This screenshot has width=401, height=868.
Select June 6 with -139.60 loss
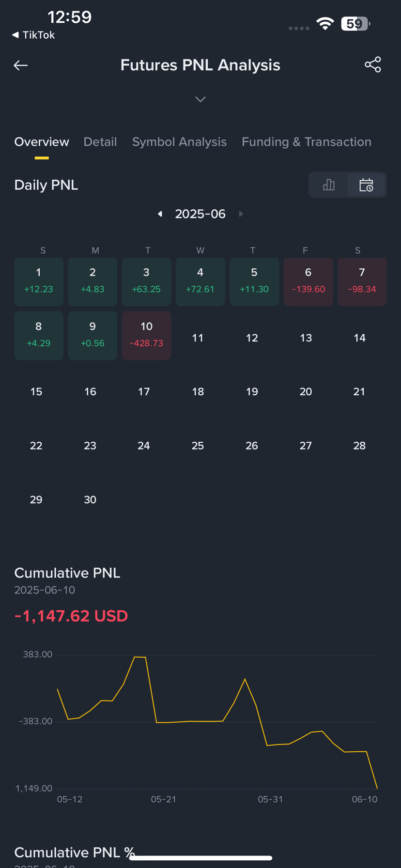tap(308, 281)
